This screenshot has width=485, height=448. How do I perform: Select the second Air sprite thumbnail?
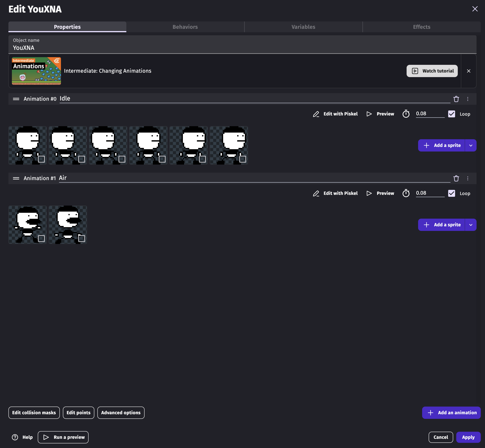tap(68, 225)
